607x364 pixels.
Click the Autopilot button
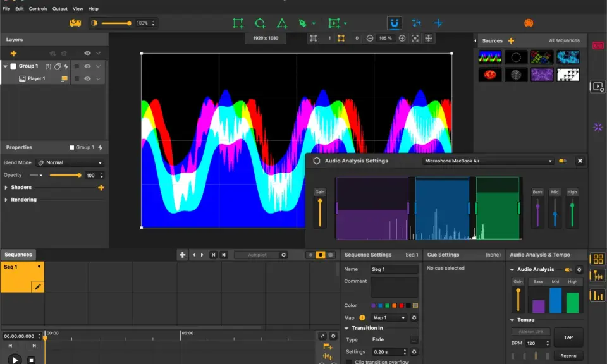click(x=257, y=255)
